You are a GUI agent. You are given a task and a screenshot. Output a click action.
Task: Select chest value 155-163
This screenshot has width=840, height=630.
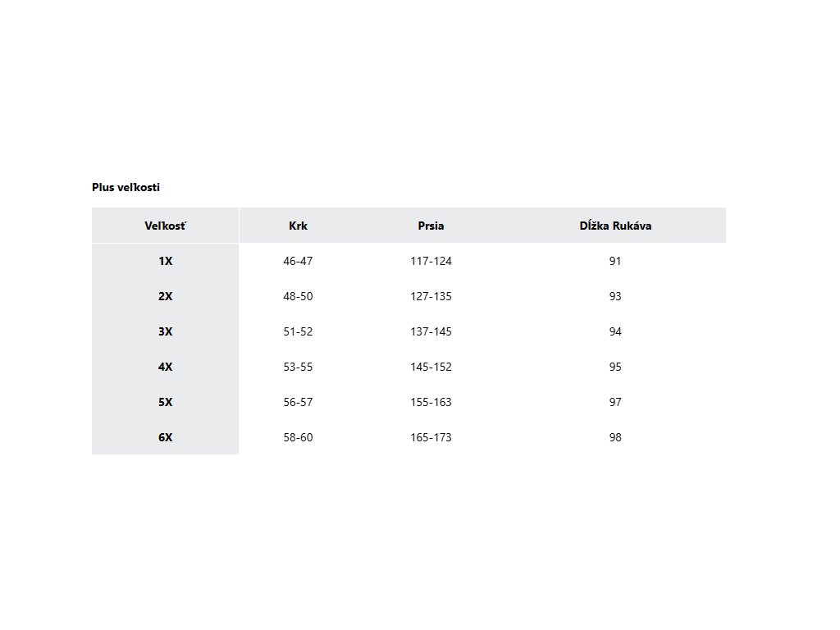point(431,402)
